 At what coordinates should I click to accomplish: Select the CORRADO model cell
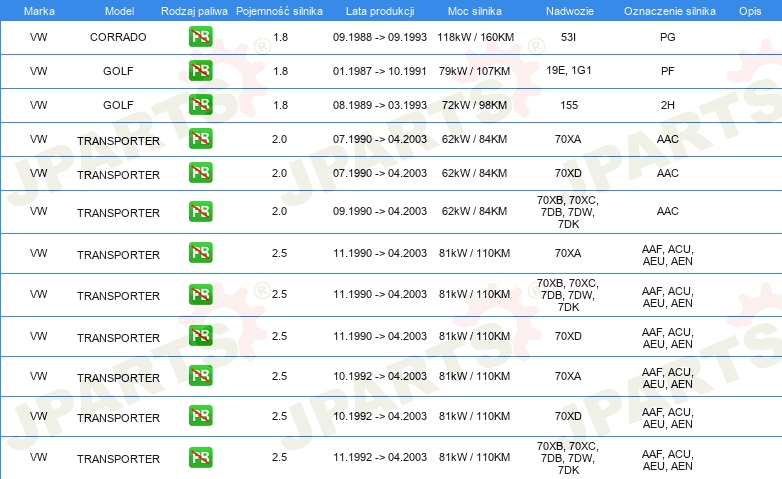[118, 37]
